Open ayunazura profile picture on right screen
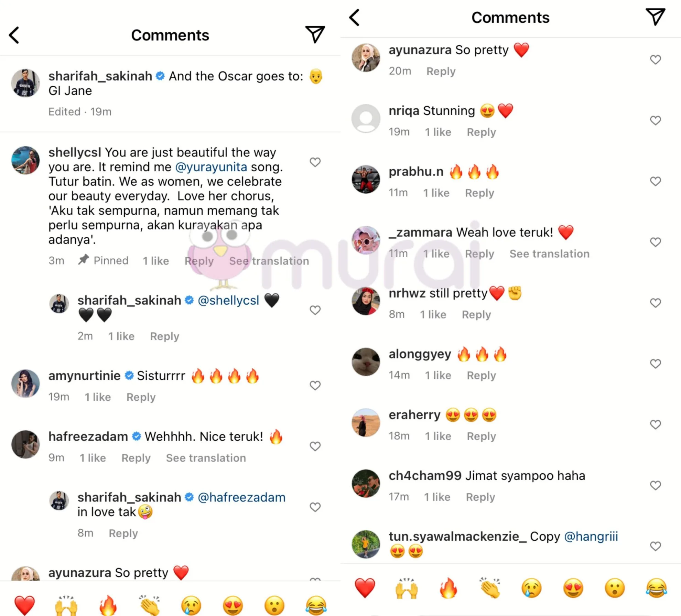 click(x=366, y=57)
